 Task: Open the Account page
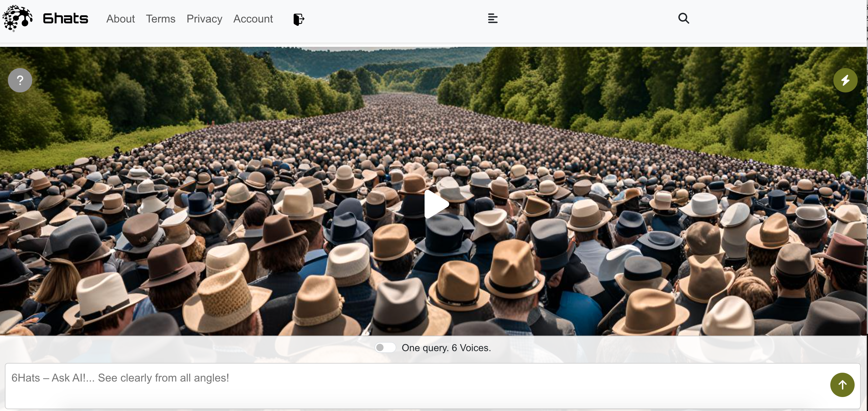tap(253, 19)
